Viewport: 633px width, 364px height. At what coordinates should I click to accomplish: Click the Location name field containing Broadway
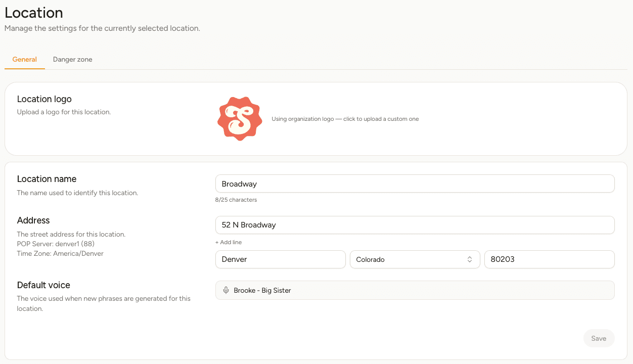click(x=415, y=184)
